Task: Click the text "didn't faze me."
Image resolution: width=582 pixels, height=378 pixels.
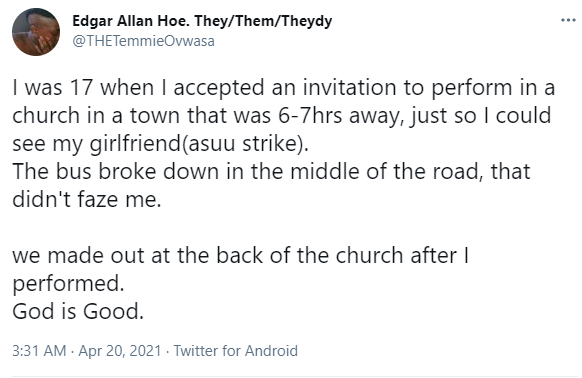Action: [x=87, y=199]
